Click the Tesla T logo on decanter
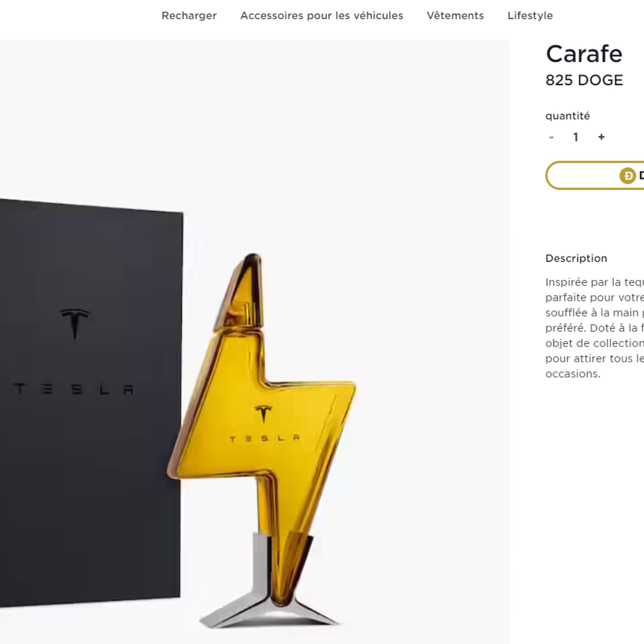The height and width of the screenshot is (644, 644). click(263, 413)
